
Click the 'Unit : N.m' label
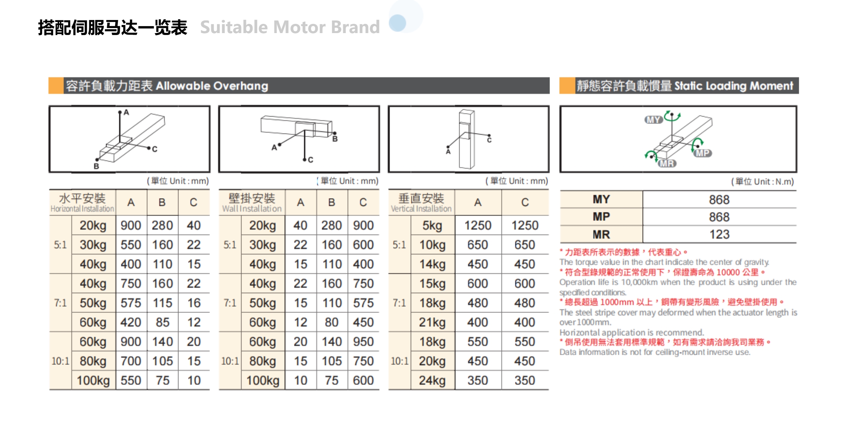point(762,182)
